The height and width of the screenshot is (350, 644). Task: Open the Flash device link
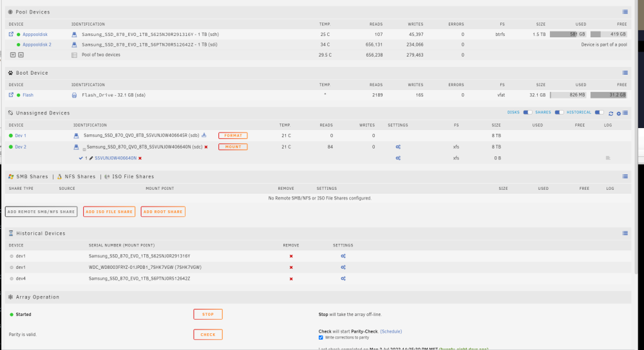pyautogui.click(x=28, y=95)
